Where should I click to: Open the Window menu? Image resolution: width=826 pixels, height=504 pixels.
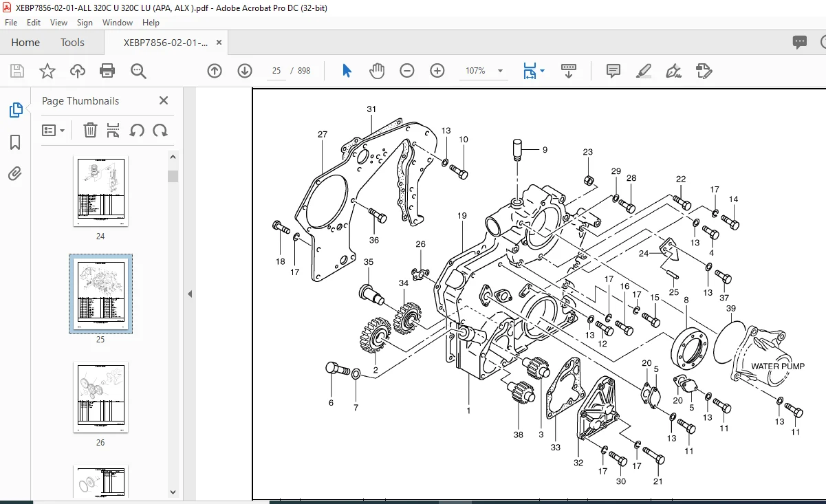click(118, 23)
